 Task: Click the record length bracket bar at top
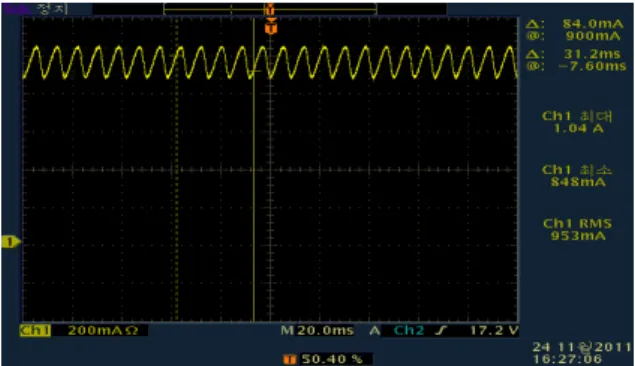pyautogui.click(x=270, y=9)
